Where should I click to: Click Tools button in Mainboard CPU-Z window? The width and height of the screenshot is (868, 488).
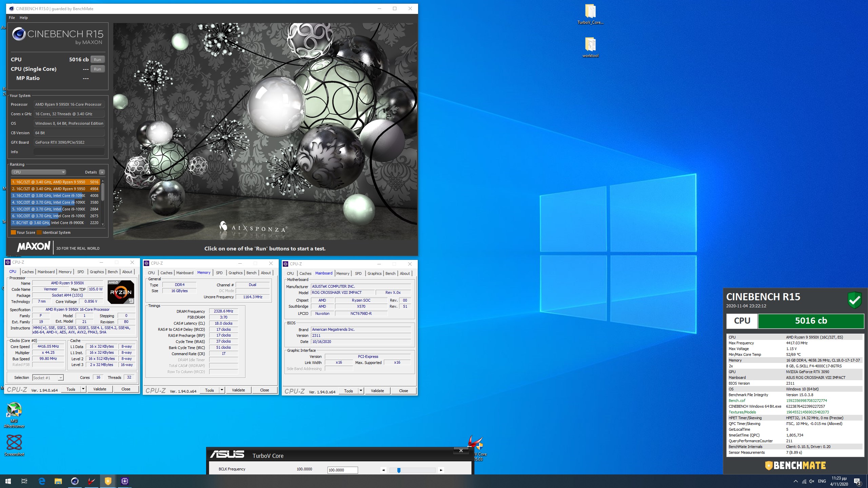click(x=349, y=391)
